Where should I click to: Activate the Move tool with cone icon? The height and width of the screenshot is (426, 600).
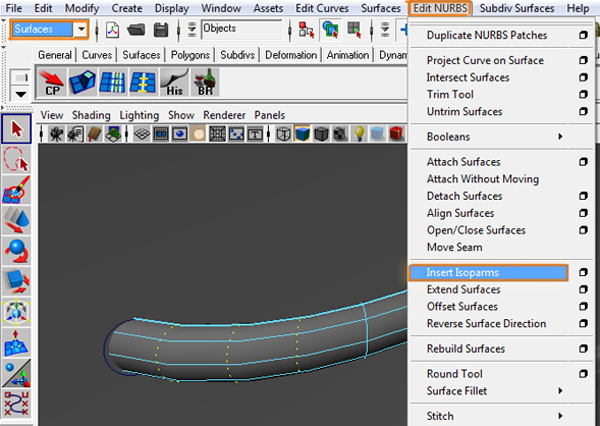coord(16,220)
